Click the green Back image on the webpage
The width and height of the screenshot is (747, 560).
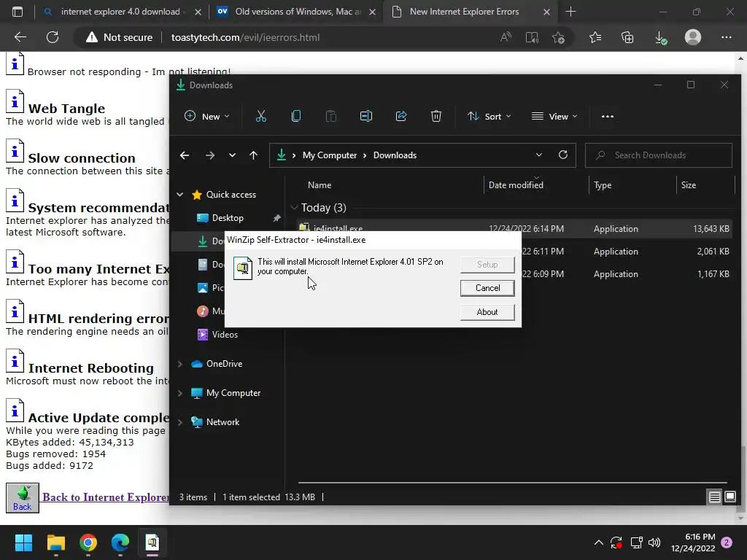(x=23, y=498)
